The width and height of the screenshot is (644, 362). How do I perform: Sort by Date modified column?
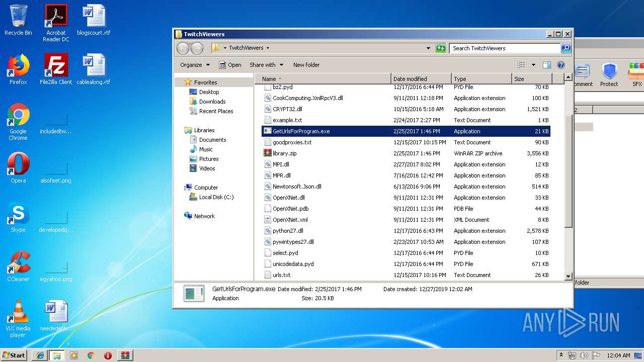point(421,79)
